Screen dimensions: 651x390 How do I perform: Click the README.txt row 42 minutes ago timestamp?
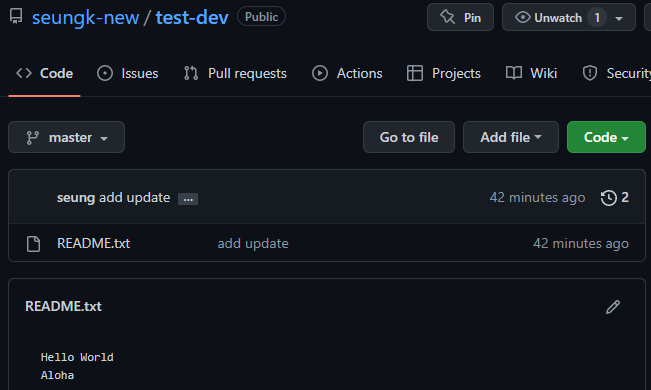pyautogui.click(x=581, y=243)
